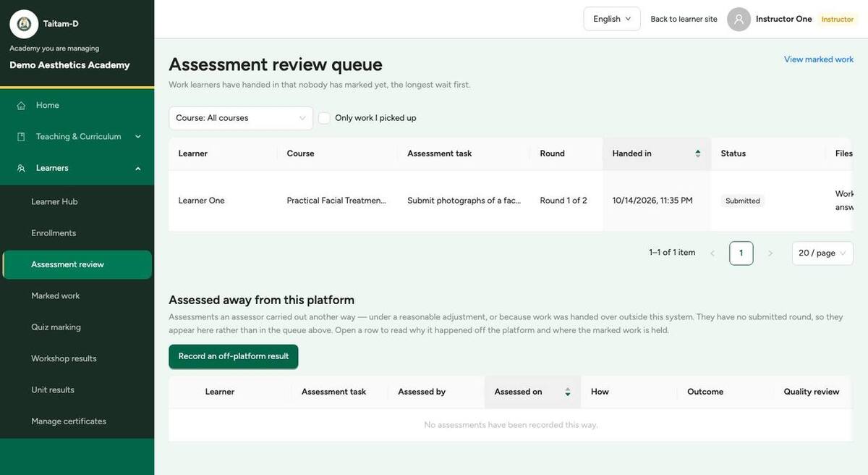Click the Course column header
868x475 pixels.
(x=337, y=154)
